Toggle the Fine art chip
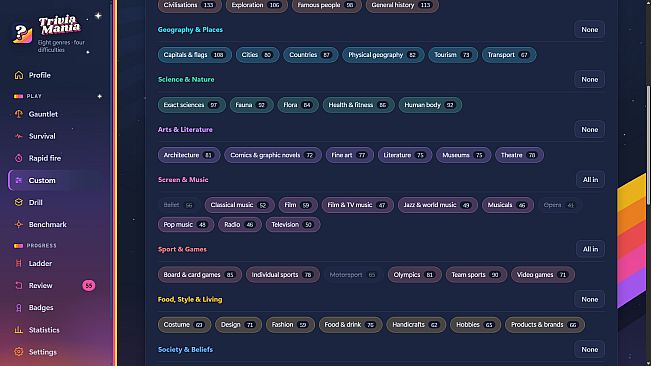 (x=350, y=155)
